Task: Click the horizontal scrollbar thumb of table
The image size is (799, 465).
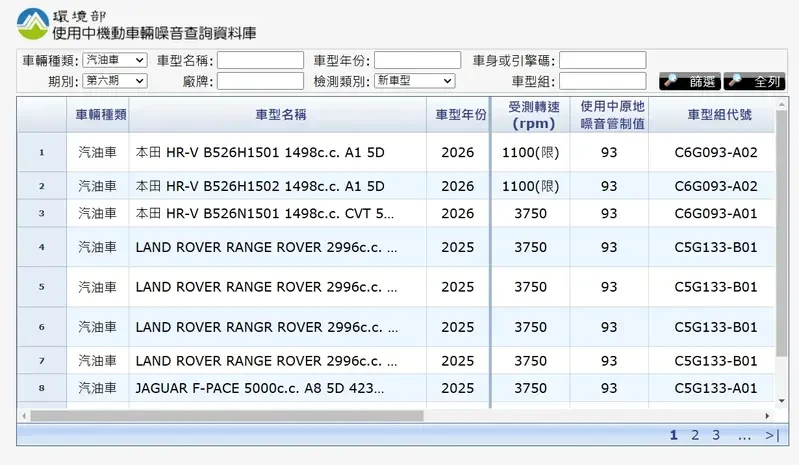Action: (227, 416)
